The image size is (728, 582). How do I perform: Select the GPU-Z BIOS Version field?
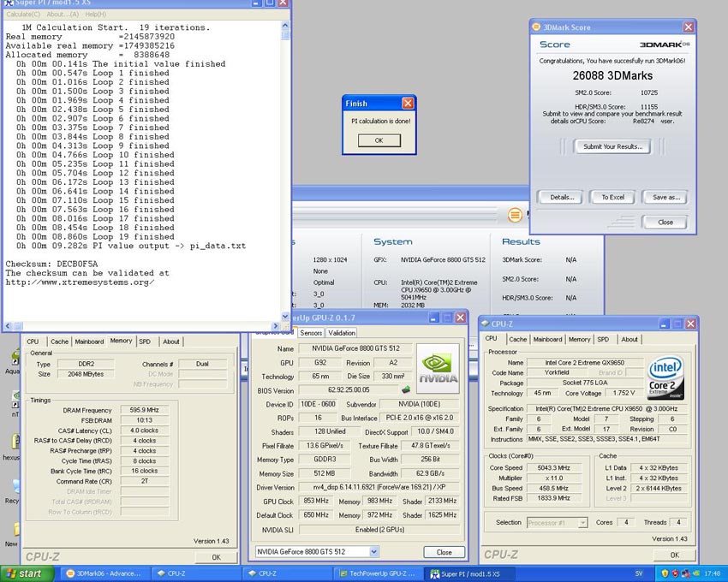point(349,390)
